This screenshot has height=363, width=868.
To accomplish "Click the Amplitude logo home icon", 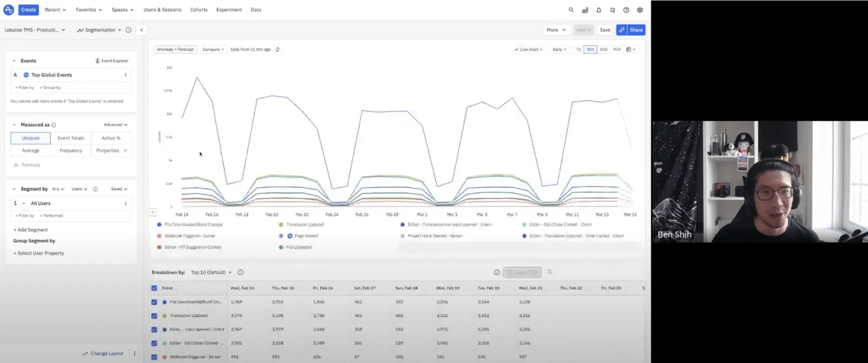I will click(x=9, y=10).
